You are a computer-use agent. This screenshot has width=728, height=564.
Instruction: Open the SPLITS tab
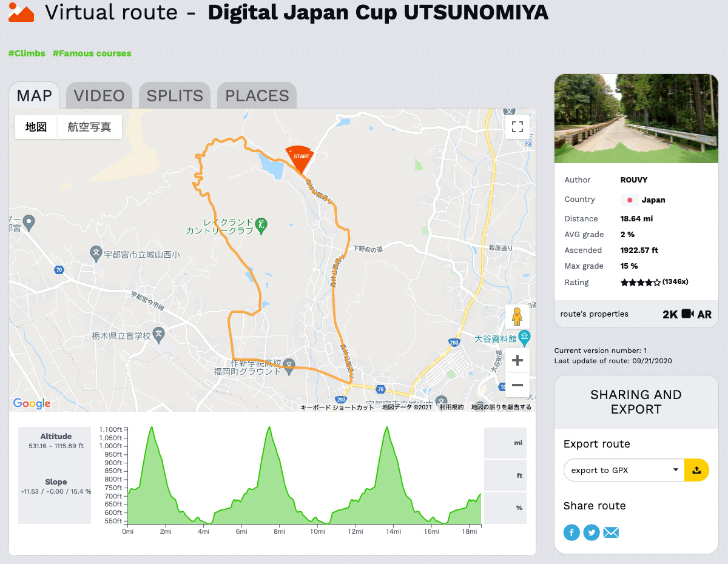(x=175, y=96)
